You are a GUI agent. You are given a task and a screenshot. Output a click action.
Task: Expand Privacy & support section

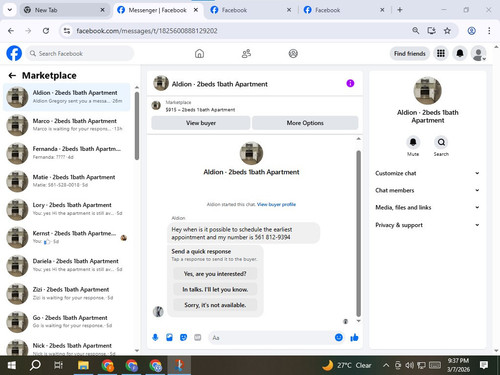point(427,225)
